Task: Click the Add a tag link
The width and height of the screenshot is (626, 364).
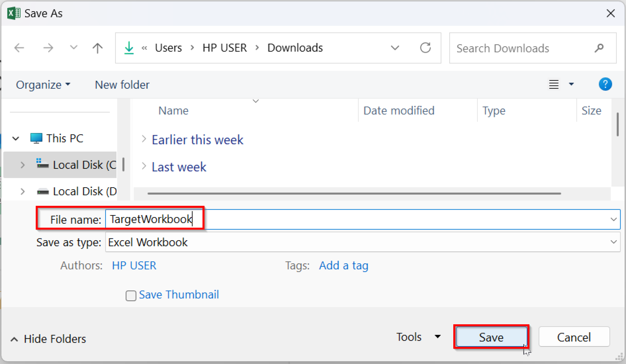Action: (x=343, y=266)
